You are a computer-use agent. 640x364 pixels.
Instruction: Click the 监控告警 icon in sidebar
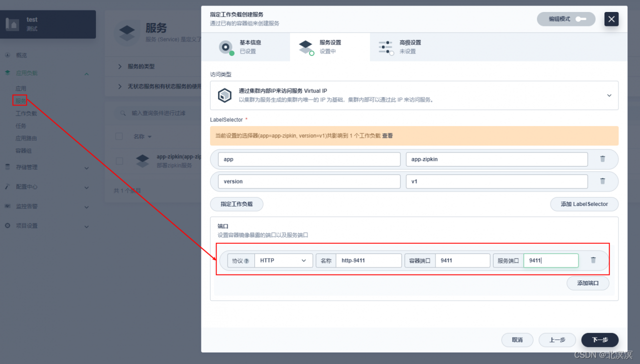coord(7,206)
